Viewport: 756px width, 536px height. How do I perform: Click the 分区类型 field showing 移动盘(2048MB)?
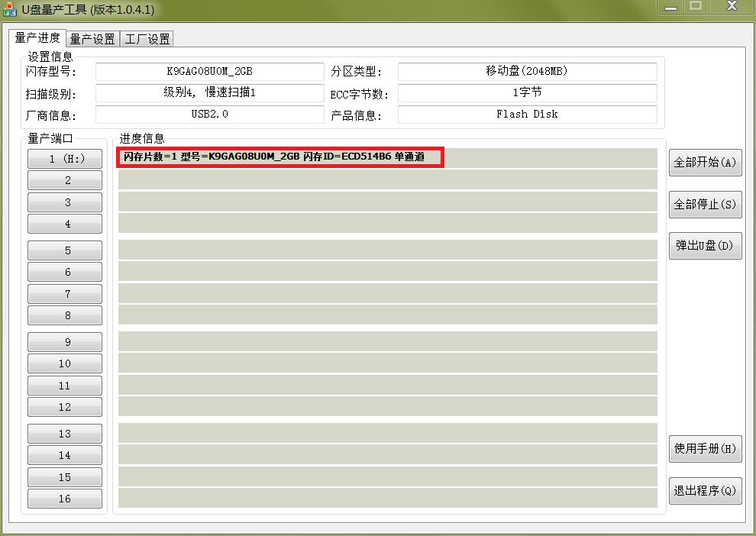(527, 72)
